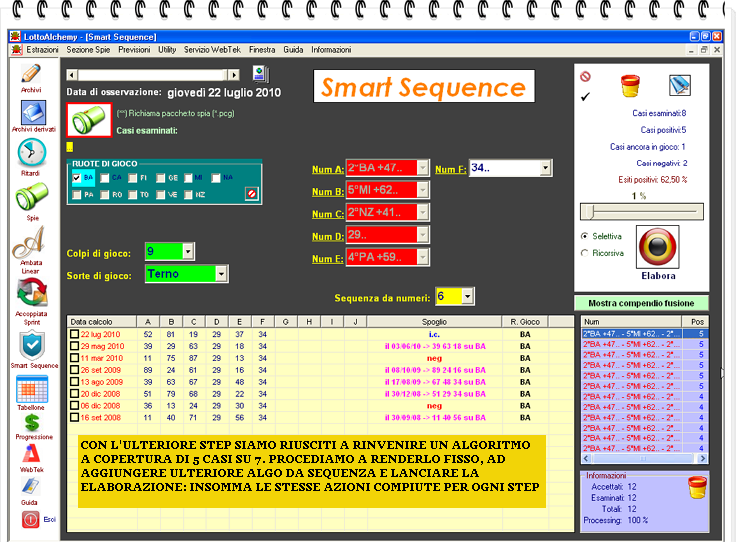Select the Selettiva radio option

click(x=584, y=236)
